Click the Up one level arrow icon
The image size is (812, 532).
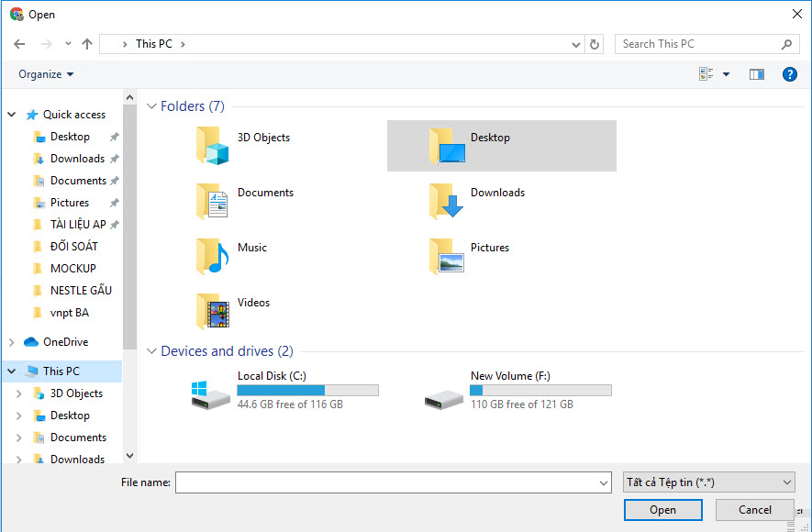coord(87,44)
